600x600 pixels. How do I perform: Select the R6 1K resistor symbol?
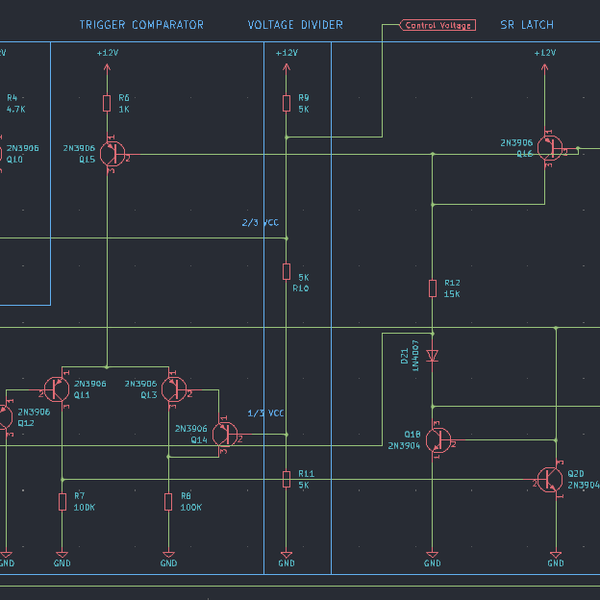(x=107, y=103)
